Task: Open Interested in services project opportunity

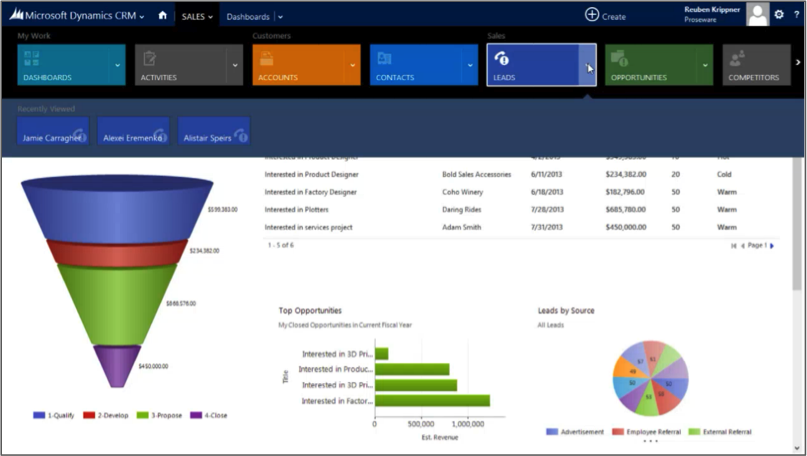Action: coord(308,227)
